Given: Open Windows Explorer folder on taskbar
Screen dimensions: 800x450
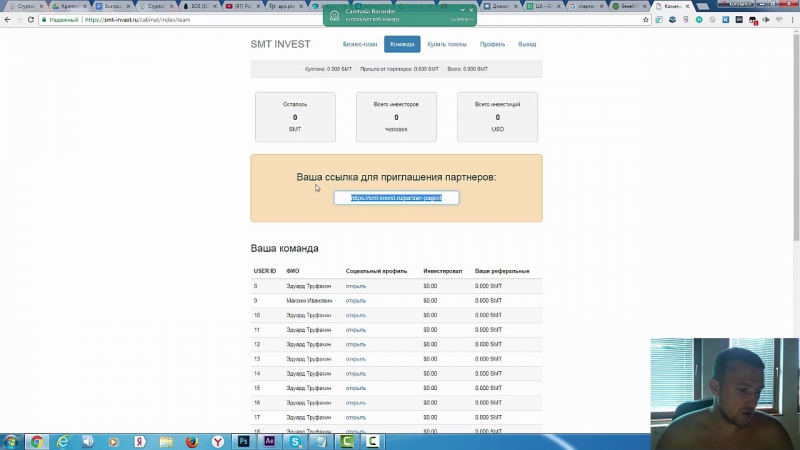Looking at the screenshot, I should coord(166,441).
